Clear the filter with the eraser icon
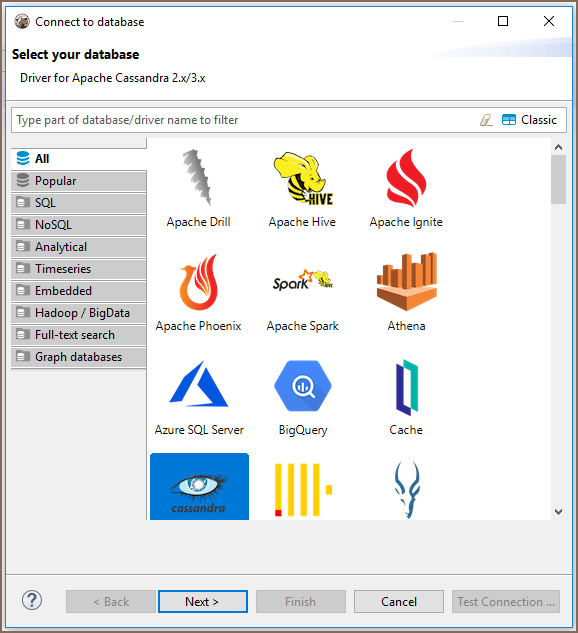Screen dimensions: 578x633 (x=486, y=120)
